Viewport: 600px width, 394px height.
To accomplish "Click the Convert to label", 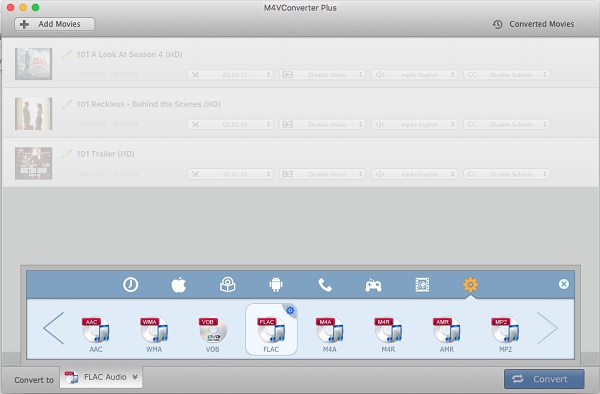I will pyautogui.click(x=34, y=380).
